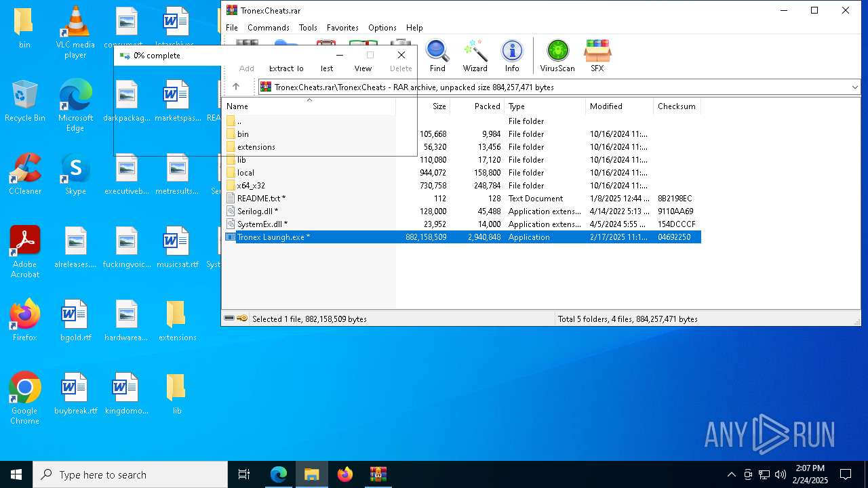Viewport: 868px width, 488px height.
Task: Select the Serilog.dll file
Action: point(462,211)
